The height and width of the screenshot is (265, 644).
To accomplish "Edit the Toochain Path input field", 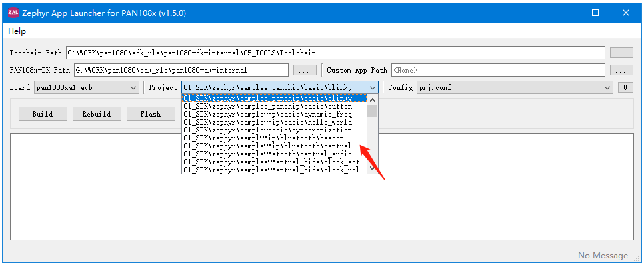I will click(x=335, y=53).
